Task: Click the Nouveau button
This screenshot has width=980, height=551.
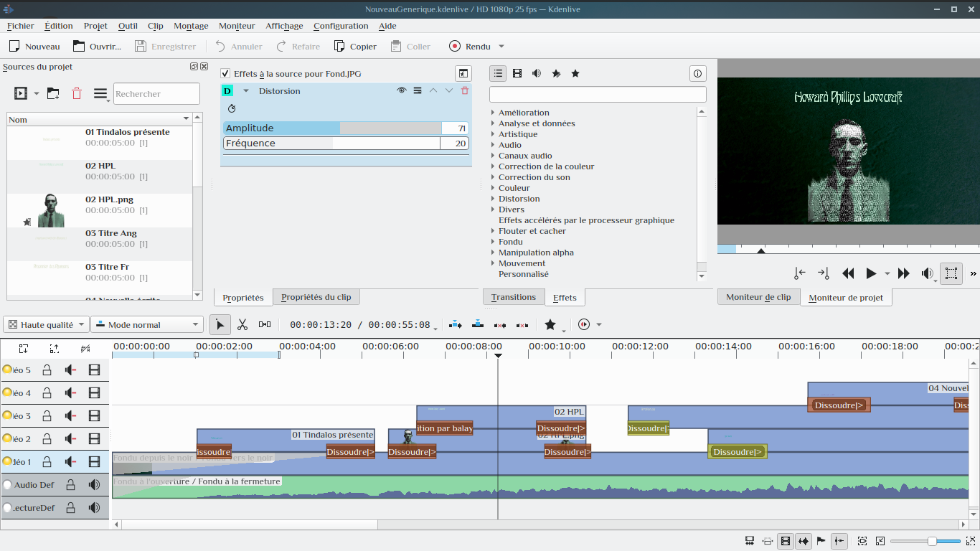Action: click(34, 47)
